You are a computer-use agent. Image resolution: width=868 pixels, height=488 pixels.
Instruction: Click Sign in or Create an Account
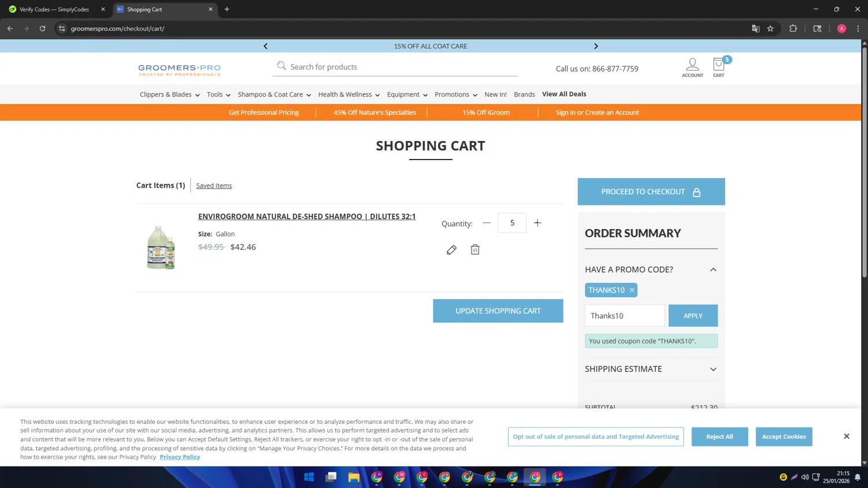[597, 113]
